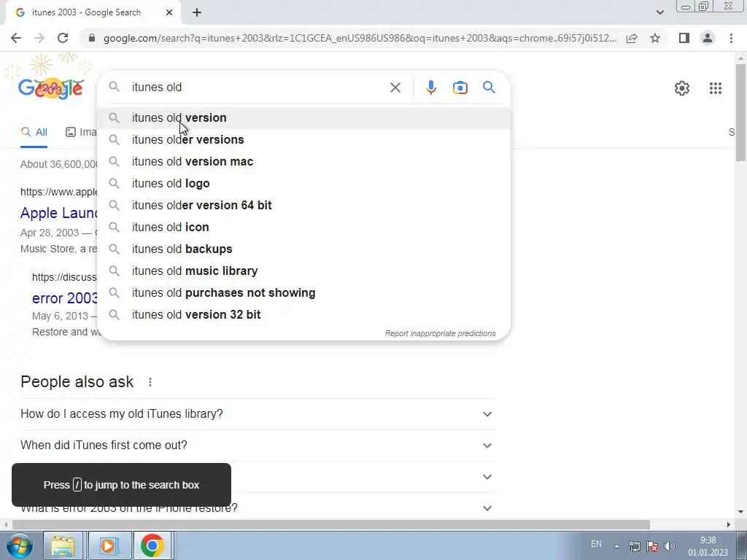
Task: Open Windows Start menu
Action: (x=19, y=545)
